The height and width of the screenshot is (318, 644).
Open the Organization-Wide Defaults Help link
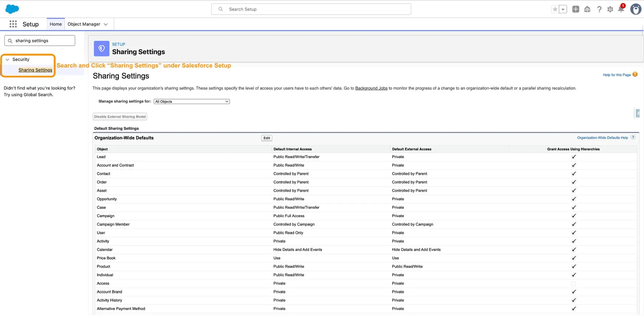pyautogui.click(x=602, y=138)
